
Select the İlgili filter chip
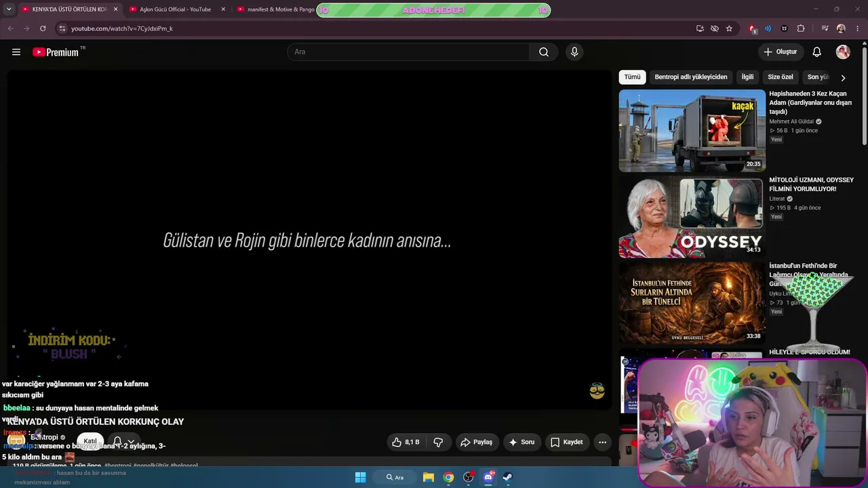coord(747,77)
